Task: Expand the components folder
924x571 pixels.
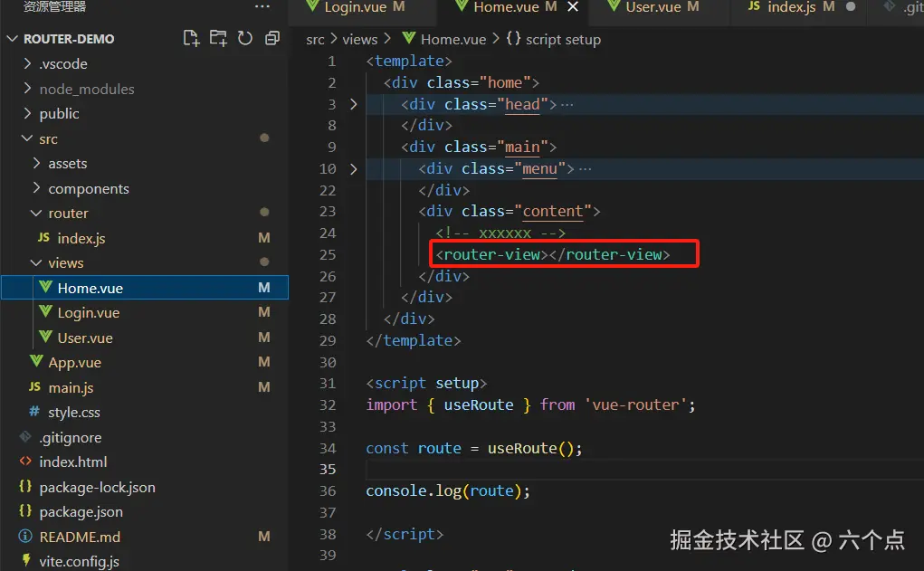Action: 36,188
